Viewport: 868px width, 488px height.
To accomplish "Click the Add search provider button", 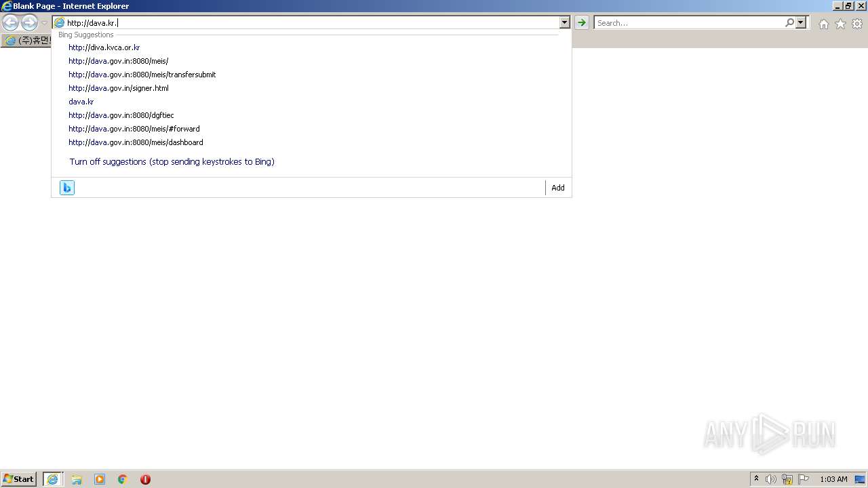I will click(x=558, y=188).
